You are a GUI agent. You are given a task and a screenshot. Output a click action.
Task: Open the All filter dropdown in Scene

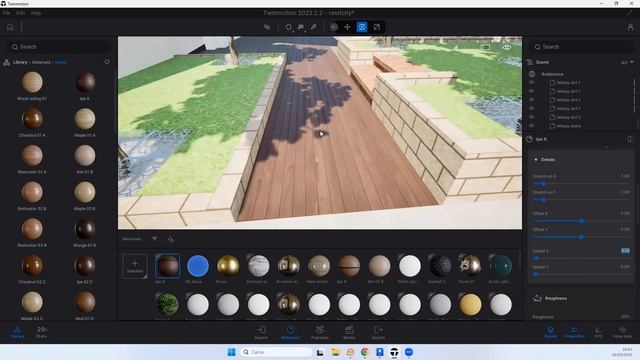pyautogui.click(x=627, y=62)
